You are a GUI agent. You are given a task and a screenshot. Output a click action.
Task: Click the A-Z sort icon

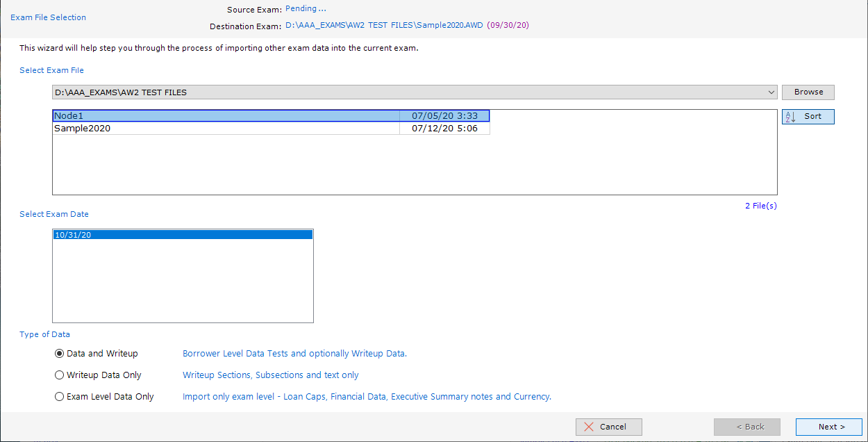pos(790,117)
